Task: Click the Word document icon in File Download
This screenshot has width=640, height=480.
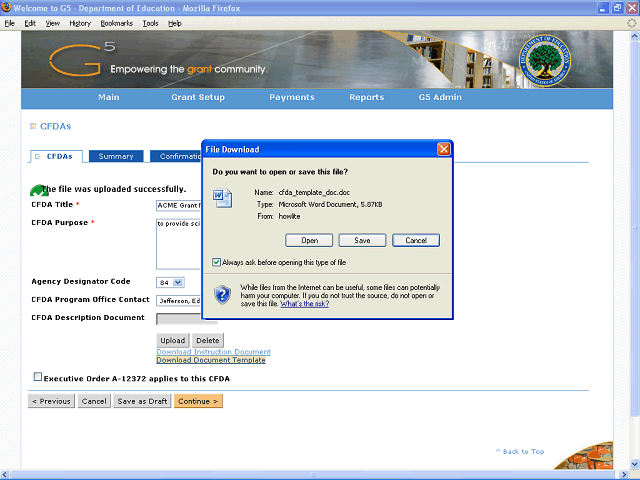Action: click(x=222, y=198)
